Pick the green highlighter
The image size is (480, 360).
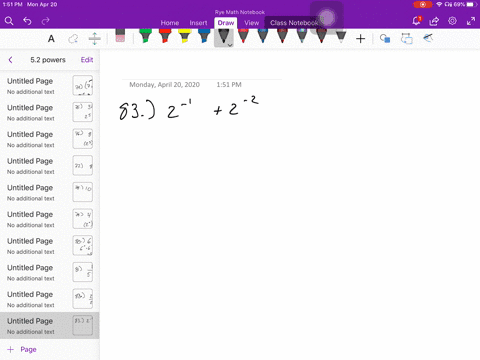point(145,36)
